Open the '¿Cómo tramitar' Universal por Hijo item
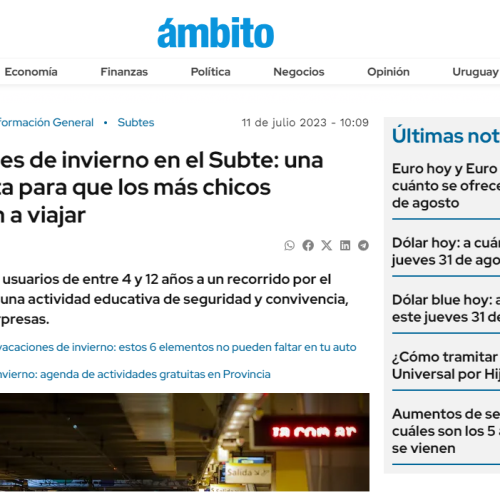The width and height of the screenshot is (500, 500). pyautogui.click(x=446, y=365)
